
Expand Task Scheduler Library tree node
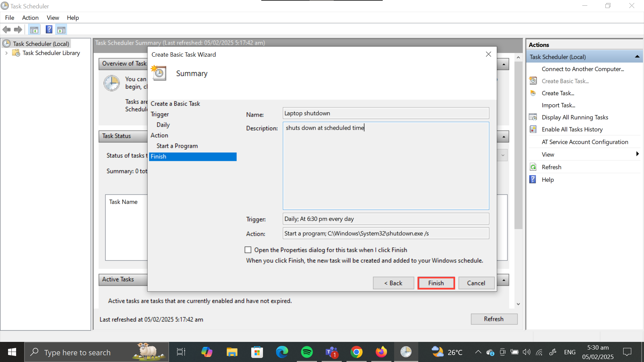click(6, 53)
